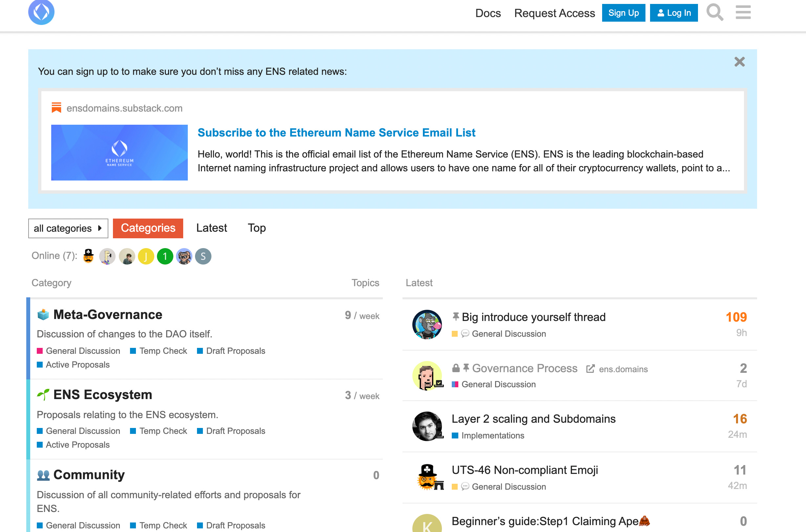
Task: Open the hamburger menu icon
Action: click(x=743, y=12)
